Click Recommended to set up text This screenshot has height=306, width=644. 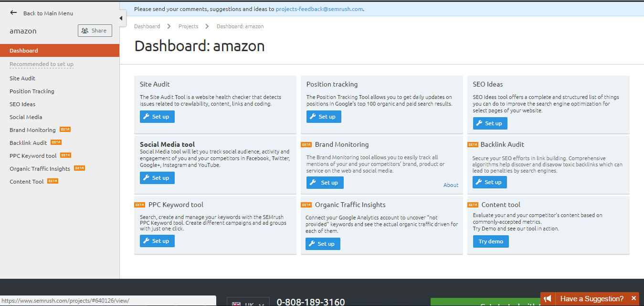(42, 64)
